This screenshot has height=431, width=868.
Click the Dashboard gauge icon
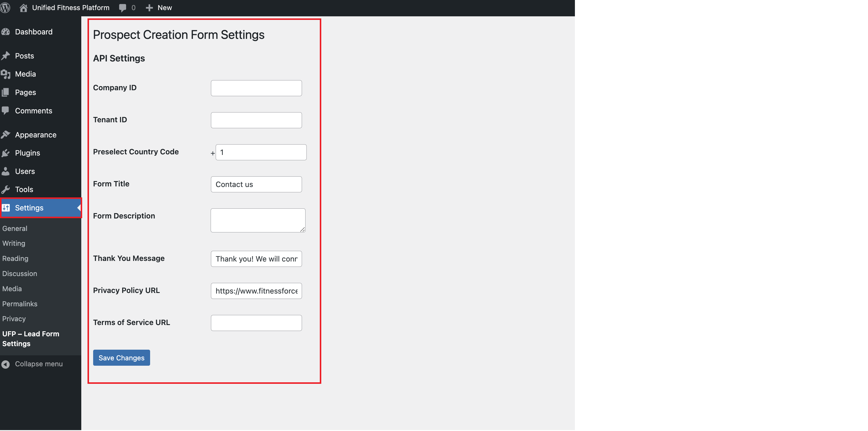6,32
